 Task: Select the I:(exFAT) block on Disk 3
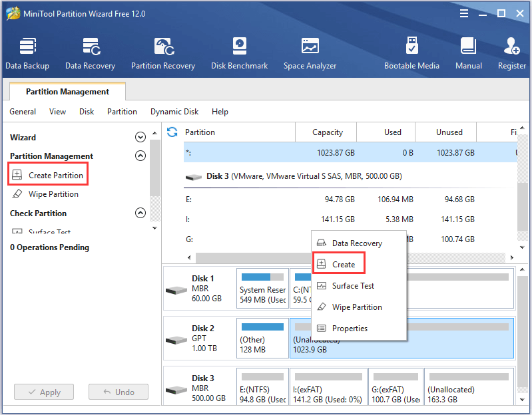tap(328, 388)
